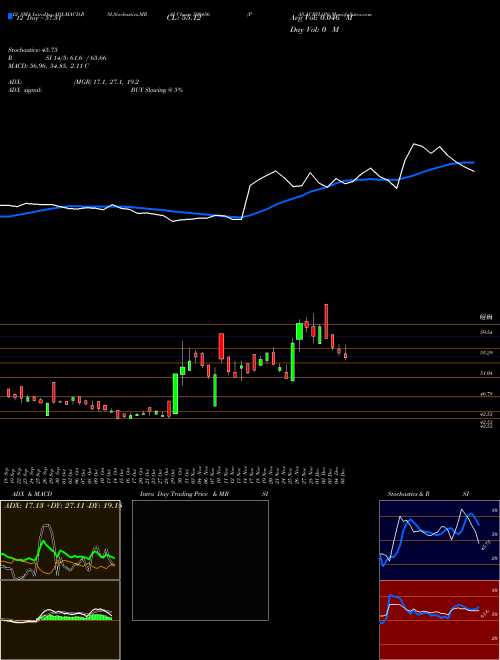Click the price axis label 55.29

pyautogui.click(x=486, y=353)
